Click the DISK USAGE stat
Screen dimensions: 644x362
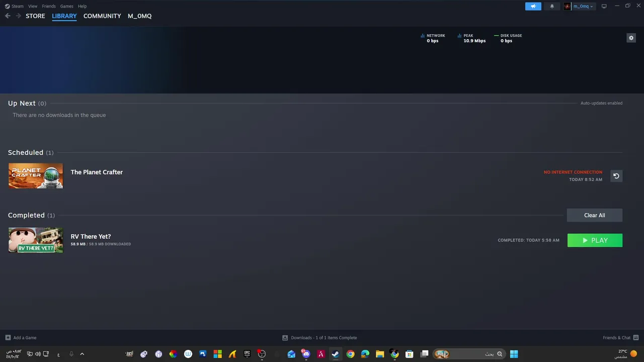(508, 38)
